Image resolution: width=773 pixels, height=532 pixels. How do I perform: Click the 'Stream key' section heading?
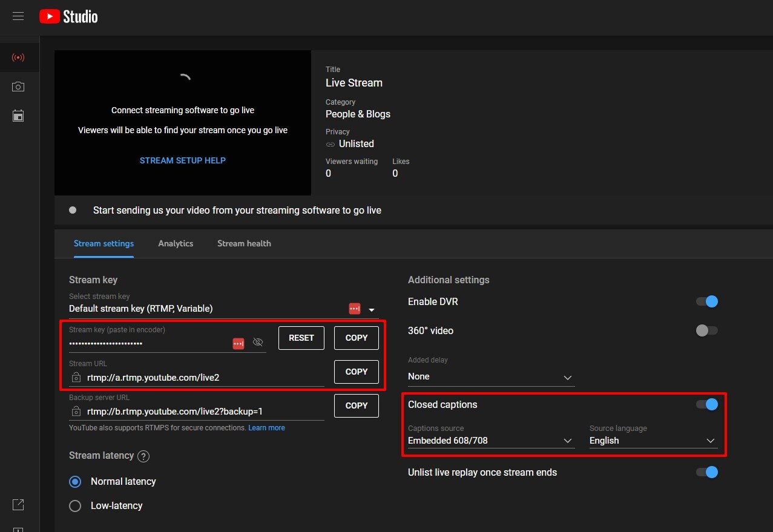point(93,280)
